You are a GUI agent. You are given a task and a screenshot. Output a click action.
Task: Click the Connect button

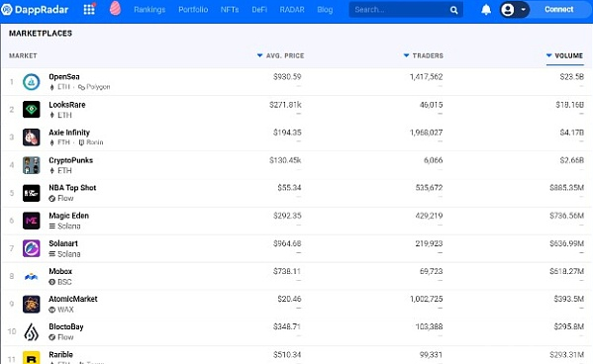[559, 10]
